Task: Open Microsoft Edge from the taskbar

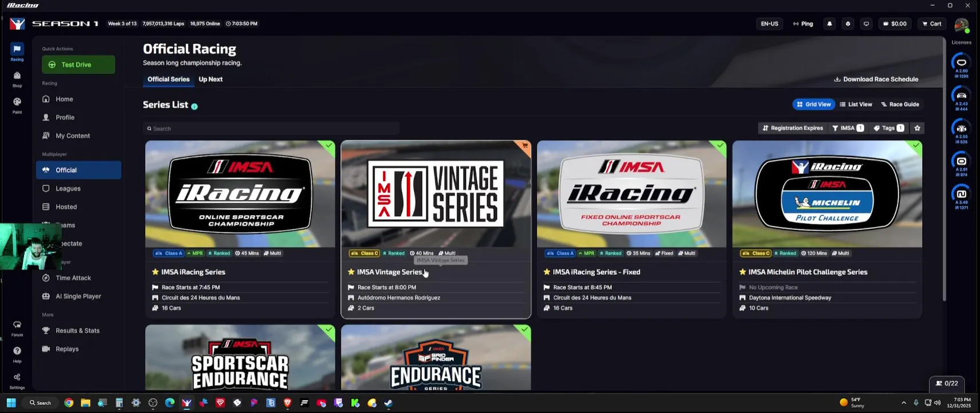Action: coord(170,403)
